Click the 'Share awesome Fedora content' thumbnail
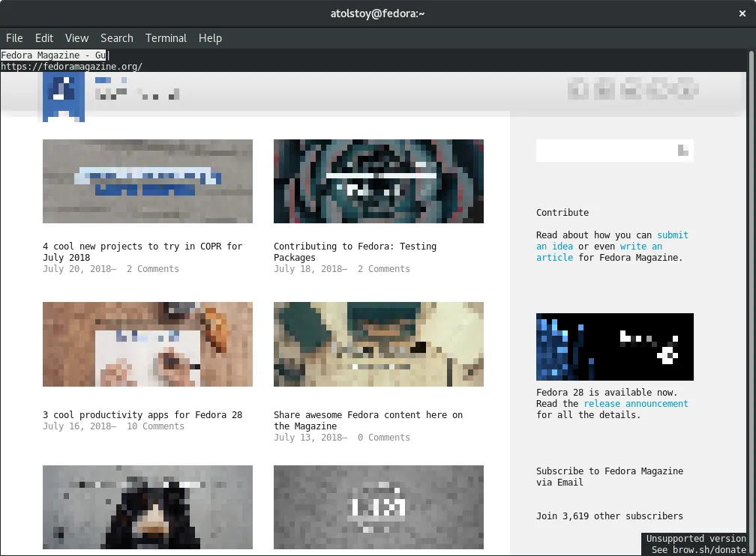 pyautogui.click(x=379, y=345)
